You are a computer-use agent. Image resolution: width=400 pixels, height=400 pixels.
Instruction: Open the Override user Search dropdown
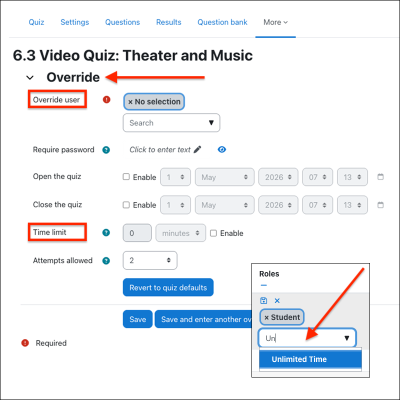coord(171,123)
